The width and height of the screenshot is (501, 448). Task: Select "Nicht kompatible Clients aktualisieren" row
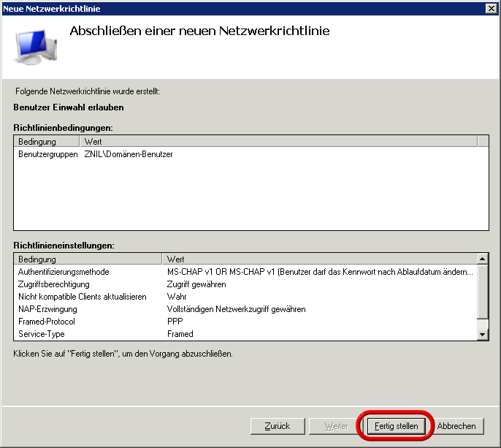point(82,297)
